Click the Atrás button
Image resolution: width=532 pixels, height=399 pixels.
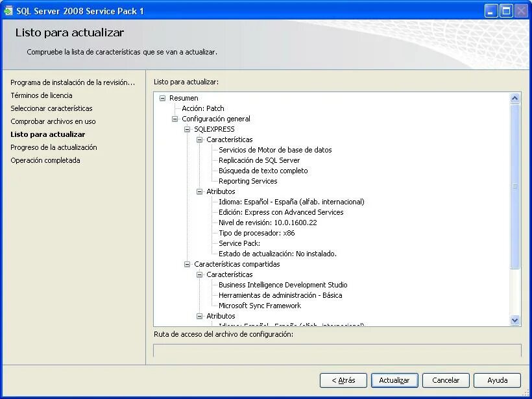343,380
